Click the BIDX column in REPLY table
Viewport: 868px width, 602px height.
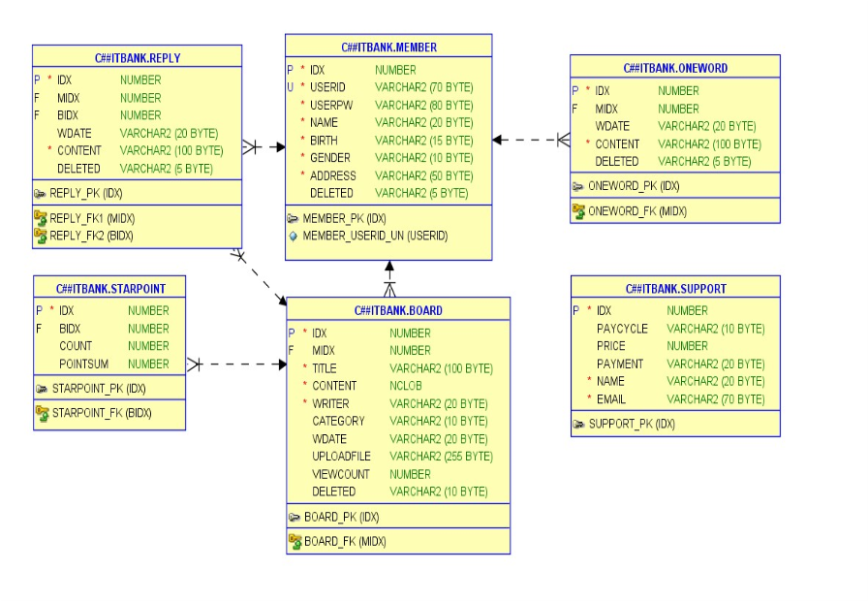(68, 115)
